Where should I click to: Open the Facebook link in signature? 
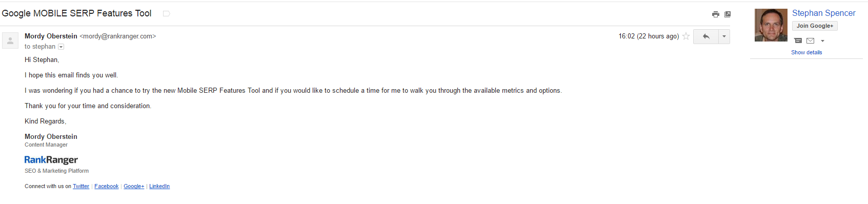[106, 186]
